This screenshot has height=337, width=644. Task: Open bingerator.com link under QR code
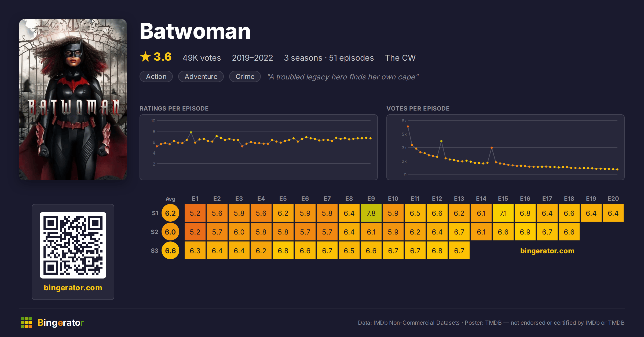coord(73,288)
